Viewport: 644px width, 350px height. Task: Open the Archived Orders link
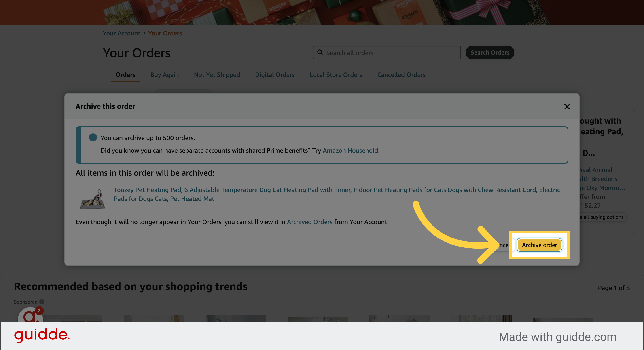click(x=309, y=222)
